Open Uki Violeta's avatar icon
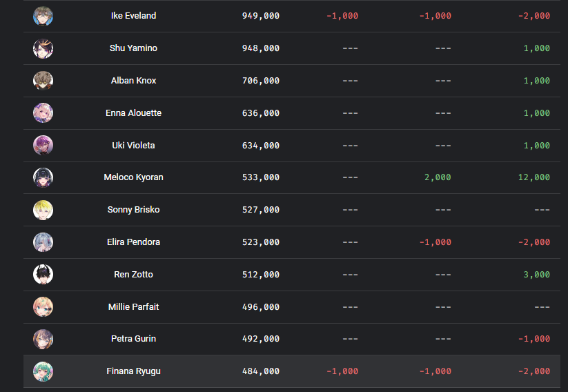568x392 pixels. point(43,146)
